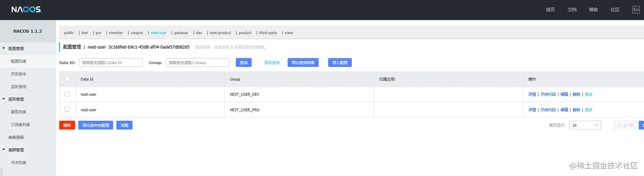Switch to the third-party namespace tab
The width and height of the screenshot is (644, 176).
268,33
